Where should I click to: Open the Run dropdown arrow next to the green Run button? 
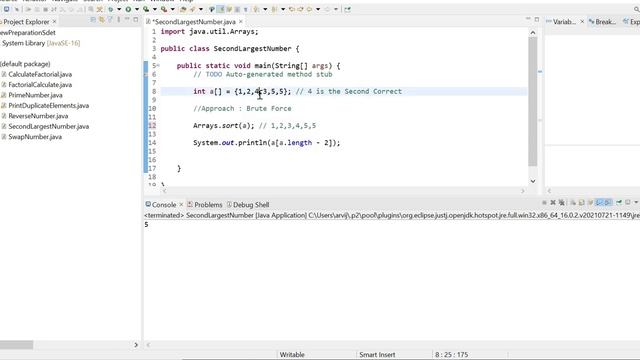click(137, 9)
